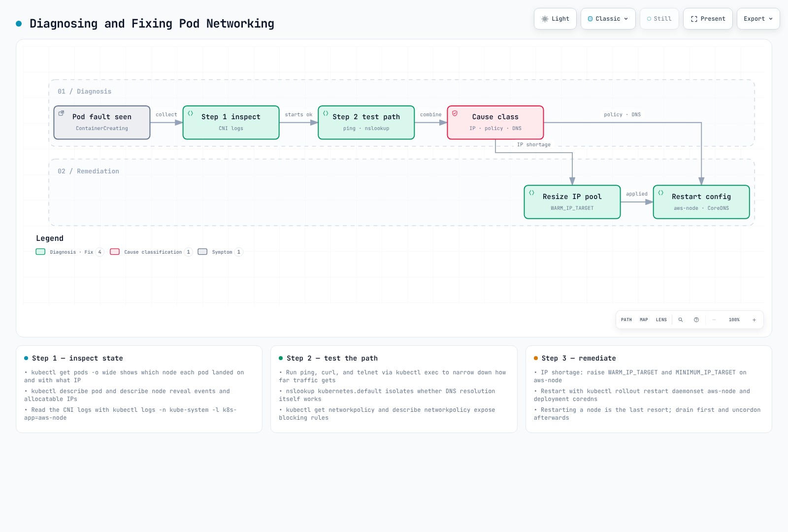Click the fullscreen icon in Present button
The image size is (788, 532).
click(694, 19)
